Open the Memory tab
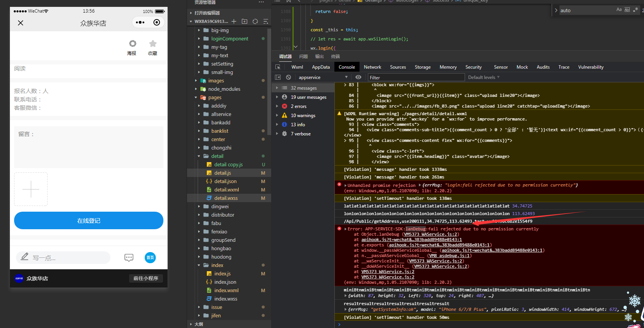Viewport: 644px width, 328px height. 448,67
